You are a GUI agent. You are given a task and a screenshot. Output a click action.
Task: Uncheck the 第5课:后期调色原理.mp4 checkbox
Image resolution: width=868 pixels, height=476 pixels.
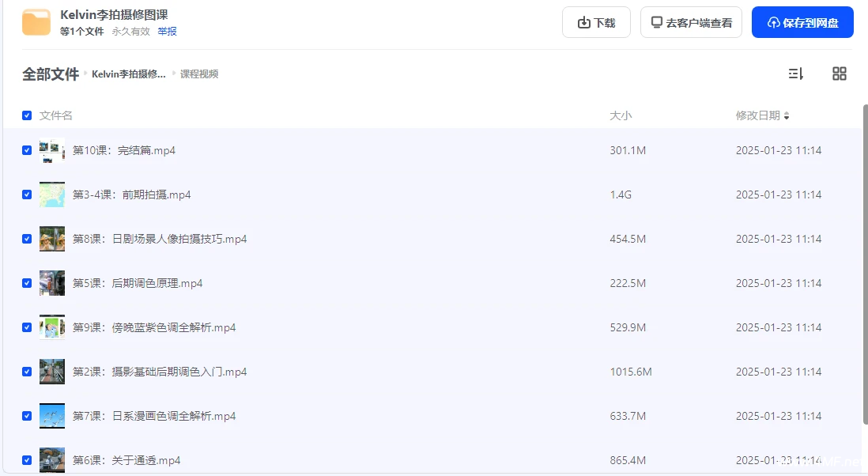coord(27,283)
